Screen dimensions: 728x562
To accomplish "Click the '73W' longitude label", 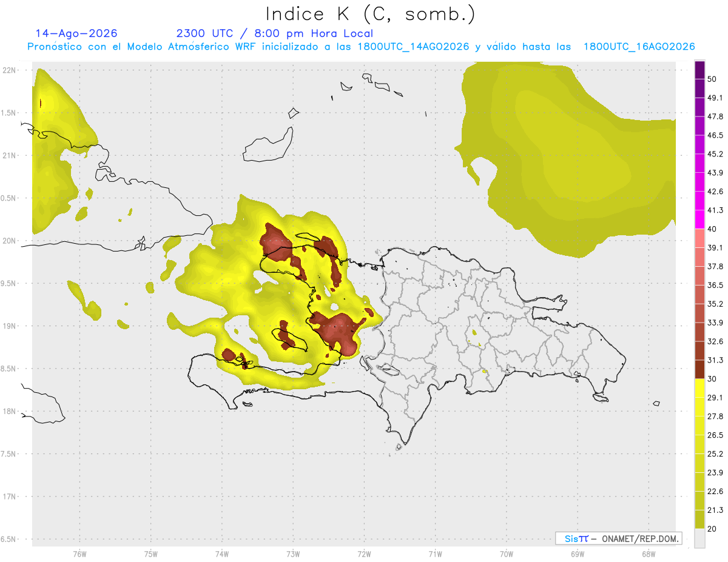I will (x=293, y=554).
